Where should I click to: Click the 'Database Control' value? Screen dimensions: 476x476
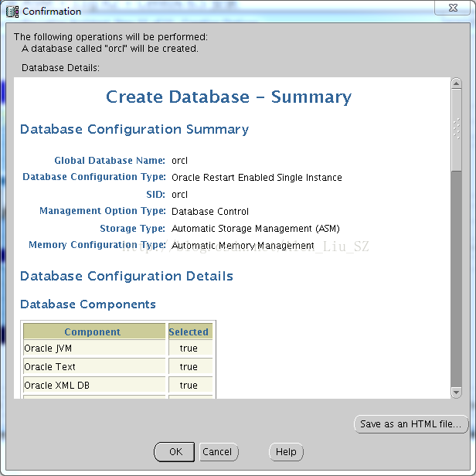[209, 211]
